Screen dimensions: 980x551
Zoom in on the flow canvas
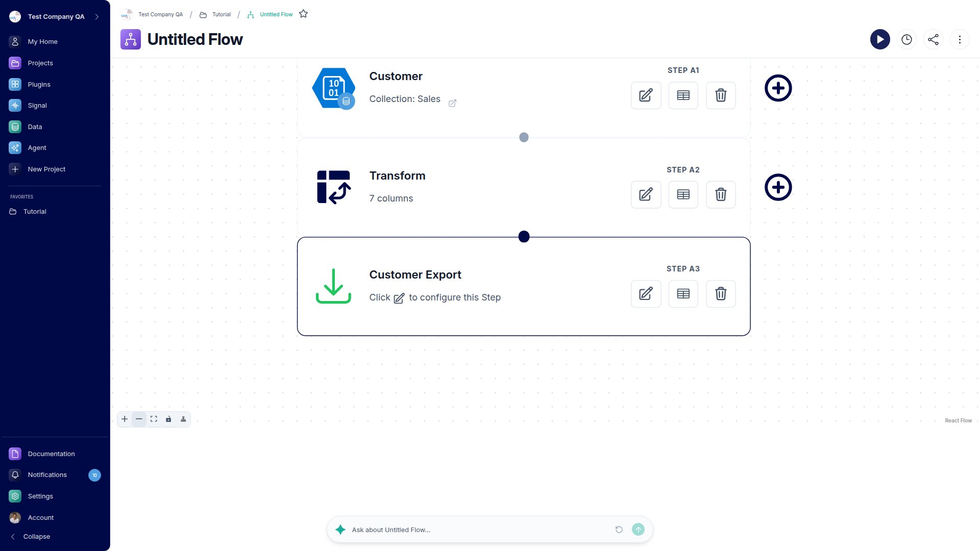point(125,419)
